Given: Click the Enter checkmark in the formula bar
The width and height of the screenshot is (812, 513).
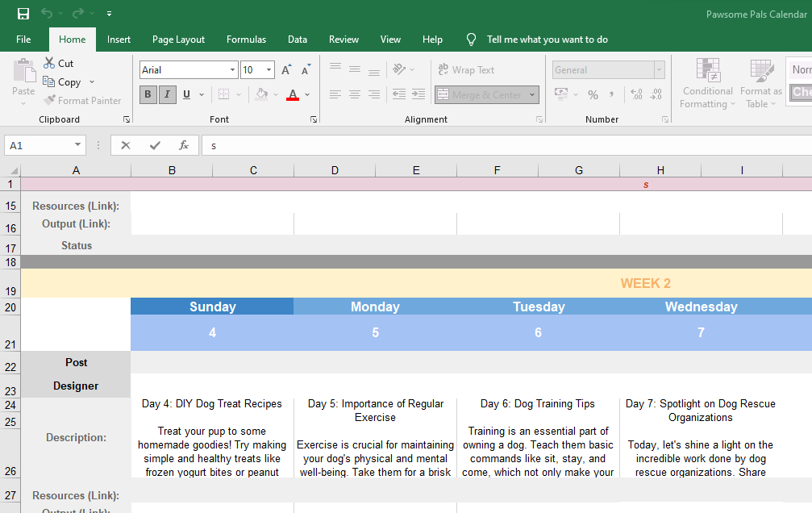Looking at the screenshot, I should point(154,146).
